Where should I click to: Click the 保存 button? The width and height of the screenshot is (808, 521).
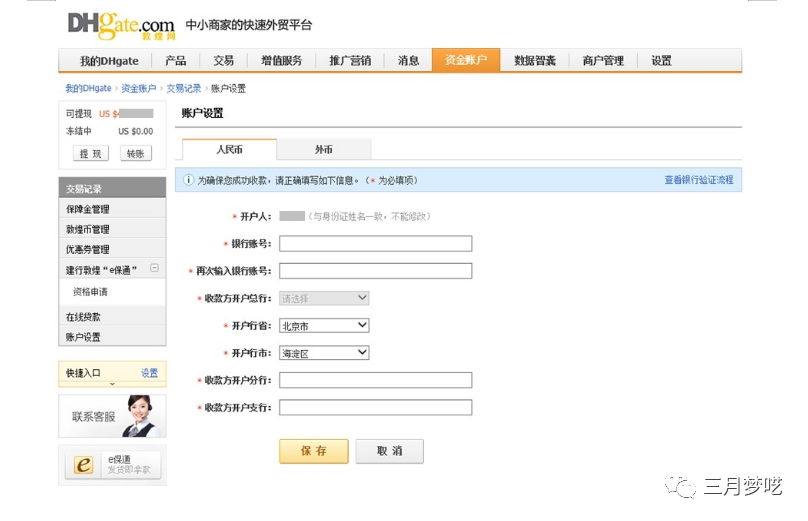[x=314, y=451]
